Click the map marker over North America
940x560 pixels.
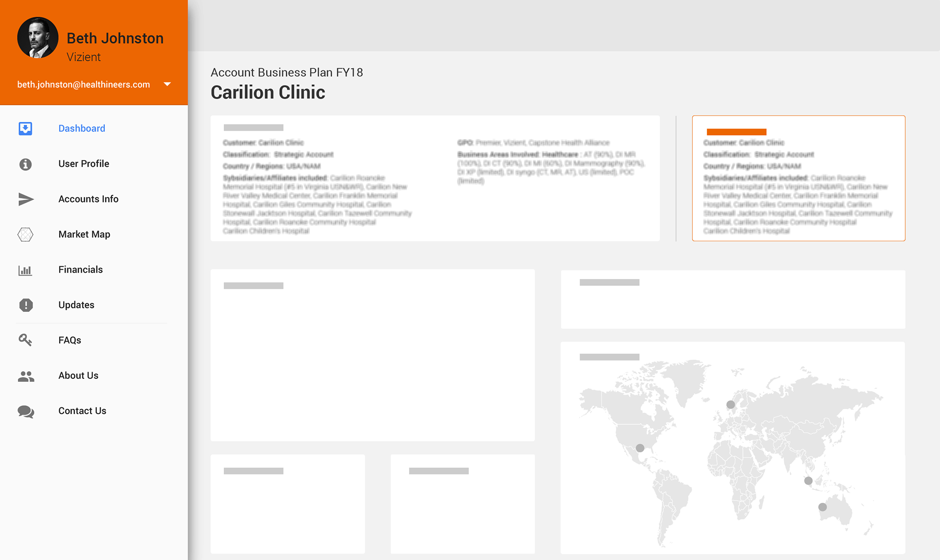click(640, 448)
